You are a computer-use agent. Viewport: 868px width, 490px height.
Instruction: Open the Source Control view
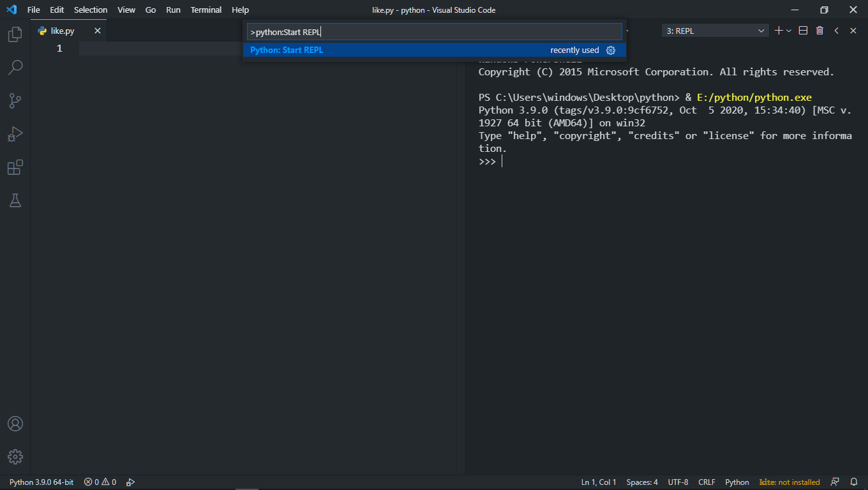(x=15, y=100)
